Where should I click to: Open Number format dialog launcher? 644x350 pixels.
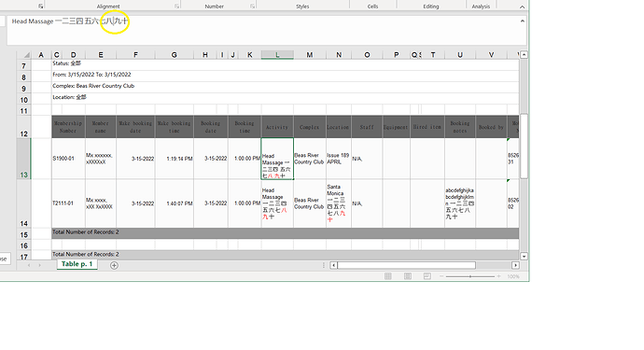[x=252, y=7]
